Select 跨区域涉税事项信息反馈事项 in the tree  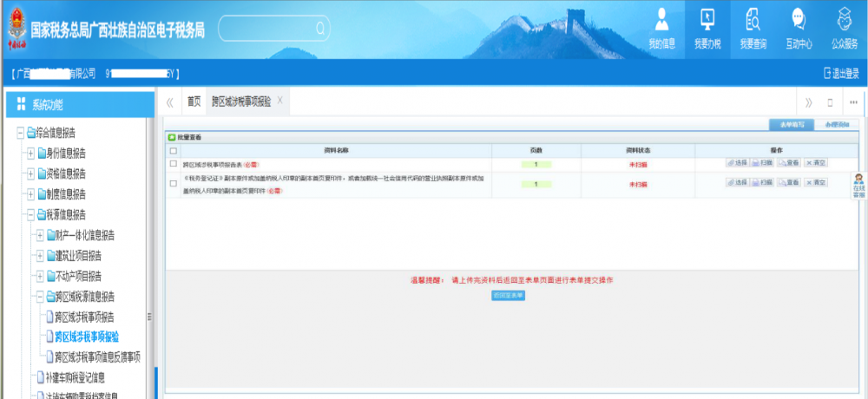click(97, 356)
